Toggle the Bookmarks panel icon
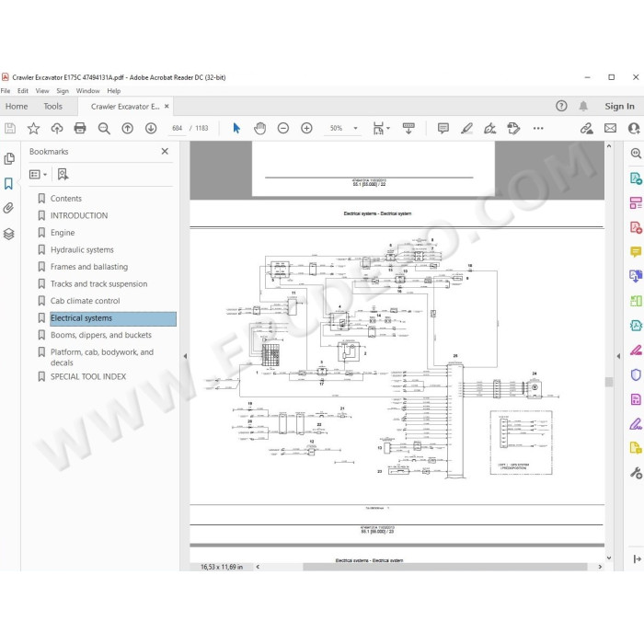644x644 pixels. (8, 184)
